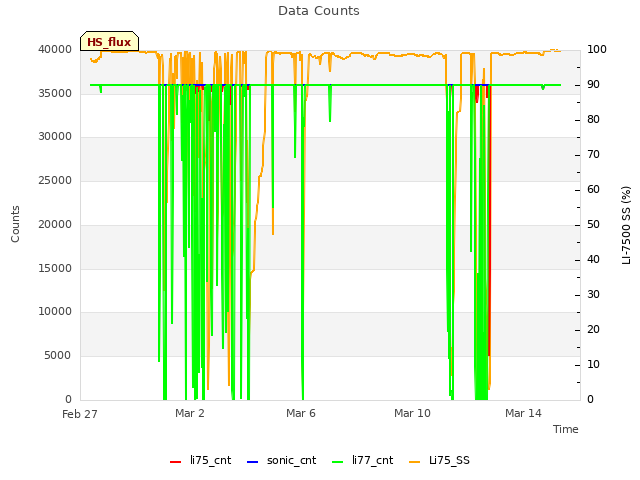
Task: Click the Mar 6 x-axis label
Action: [301, 413]
